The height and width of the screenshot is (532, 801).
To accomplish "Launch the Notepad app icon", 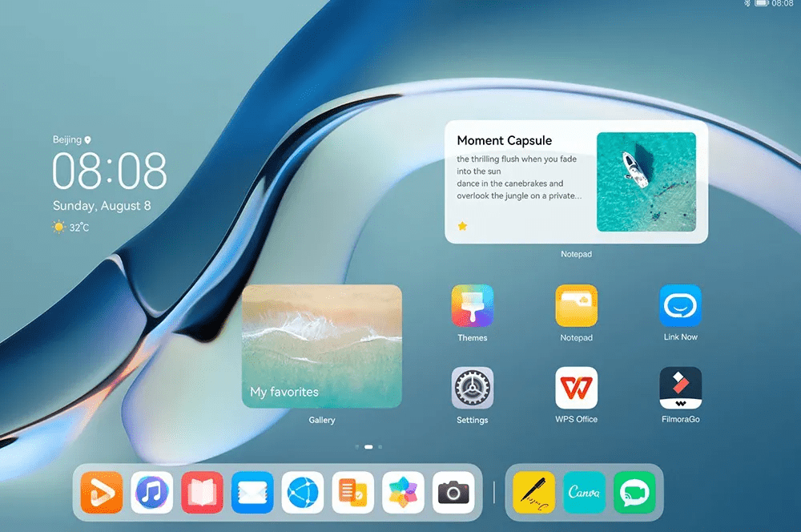I will [x=576, y=306].
